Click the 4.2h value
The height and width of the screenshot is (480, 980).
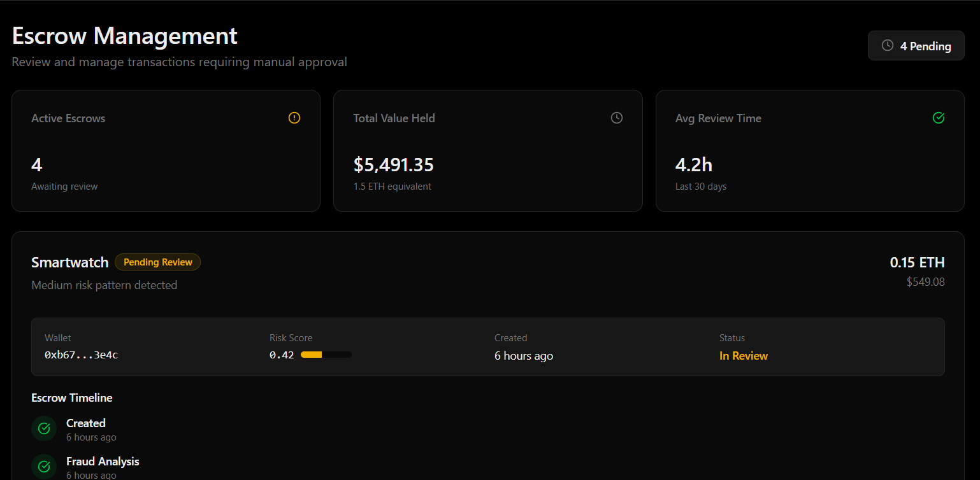694,165
